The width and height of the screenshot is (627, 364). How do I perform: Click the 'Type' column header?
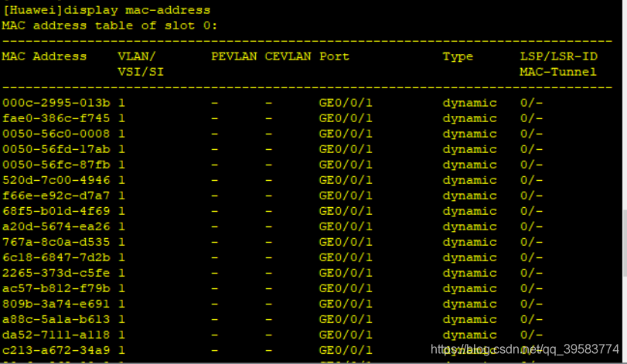click(458, 57)
